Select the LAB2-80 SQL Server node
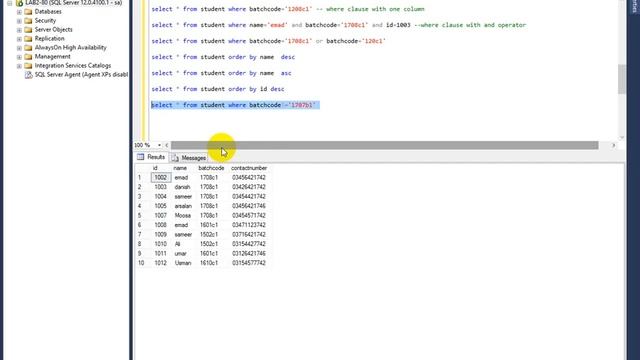Viewport: 640px width, 360px height. point(73,3)
